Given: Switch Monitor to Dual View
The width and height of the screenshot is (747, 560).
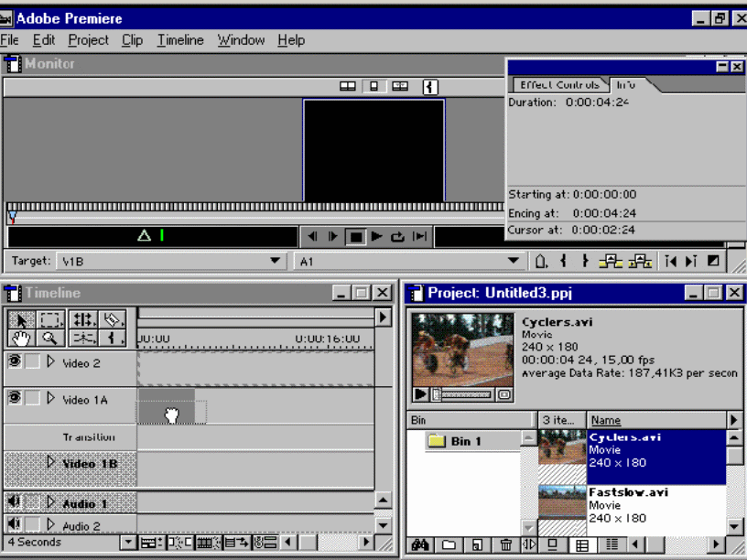Looking at the screenshot, I should tap(348, 86).
